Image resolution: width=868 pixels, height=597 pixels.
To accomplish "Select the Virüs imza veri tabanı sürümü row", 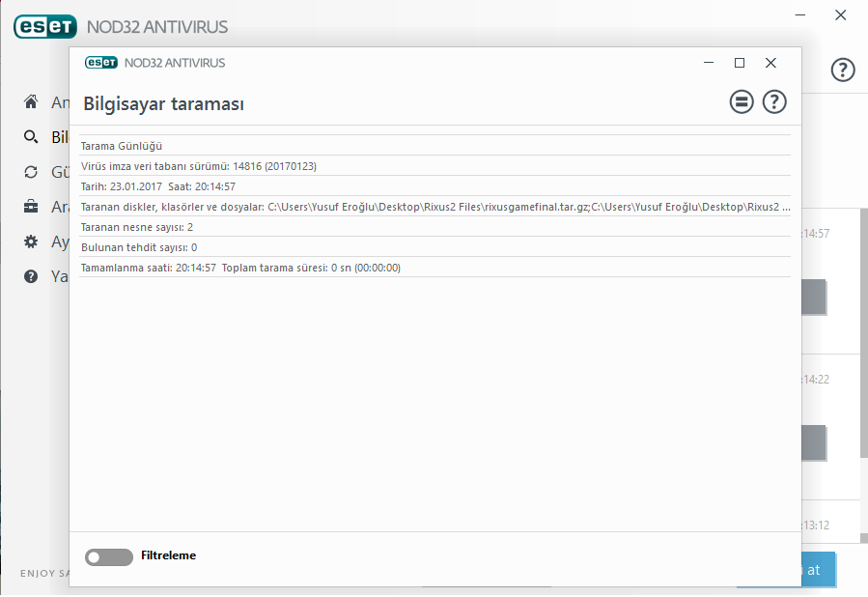I will tap(434, 166).
